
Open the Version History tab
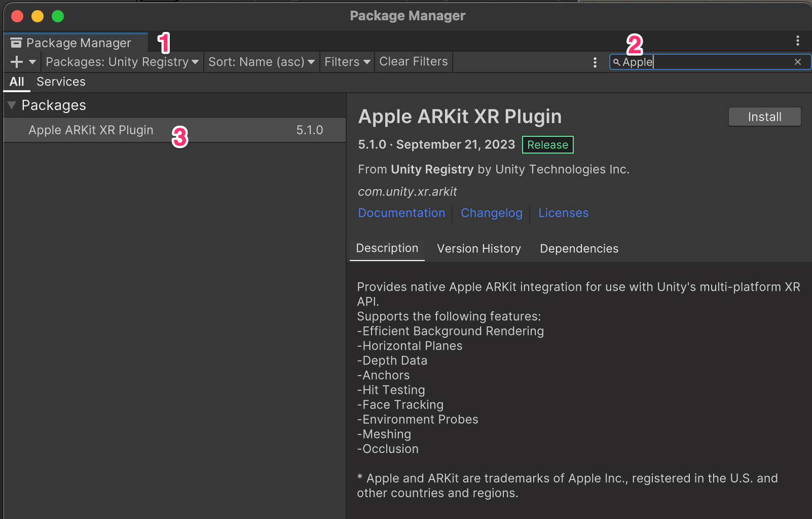478,248
